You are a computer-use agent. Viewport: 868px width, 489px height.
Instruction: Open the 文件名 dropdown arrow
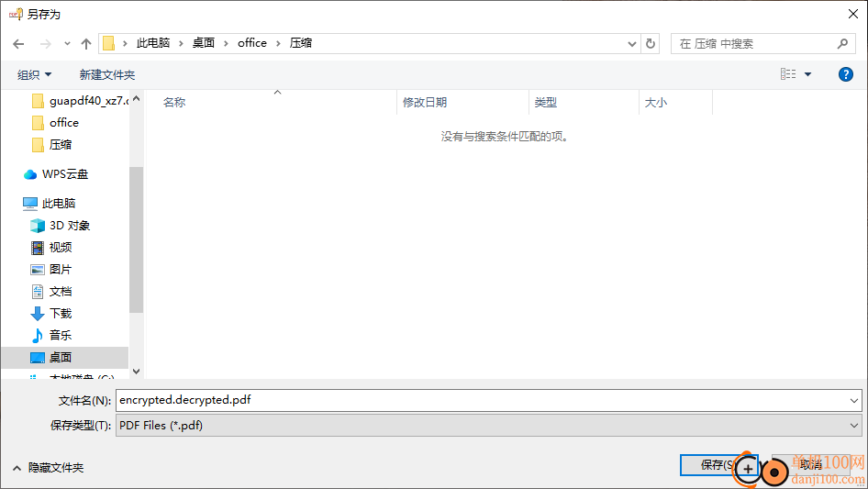click(x=853, y=400)
